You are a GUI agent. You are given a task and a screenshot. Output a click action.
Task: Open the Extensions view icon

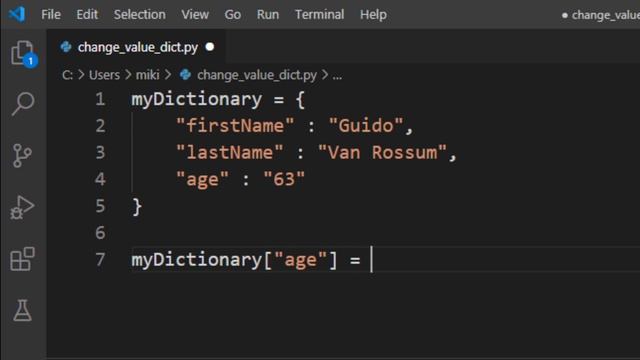(x=22, y=259)
